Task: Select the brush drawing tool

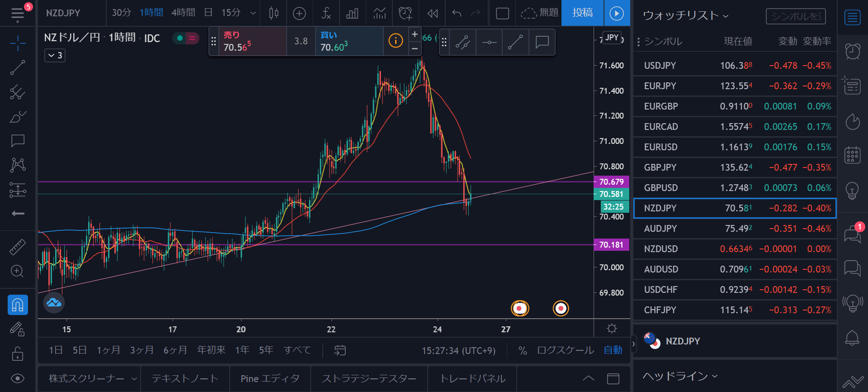Action: 18,117
